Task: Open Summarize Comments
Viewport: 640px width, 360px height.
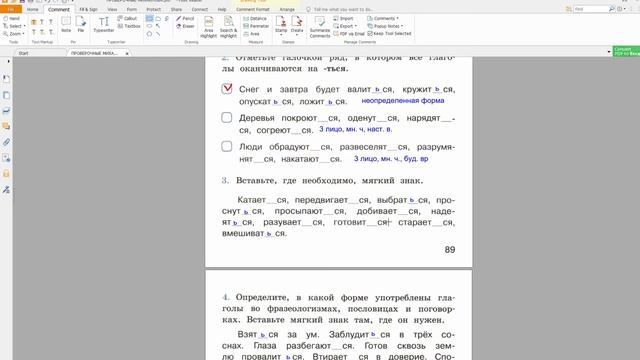Action: pos(320,27)
